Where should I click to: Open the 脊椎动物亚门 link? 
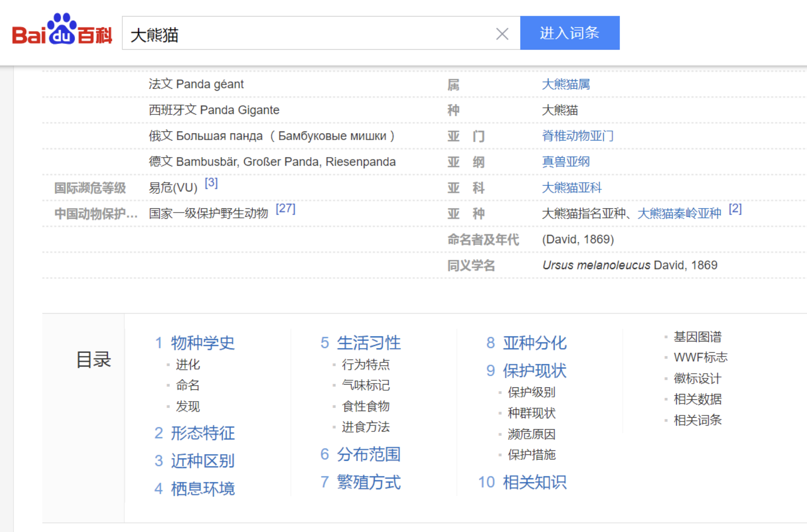tap(578, 136)
